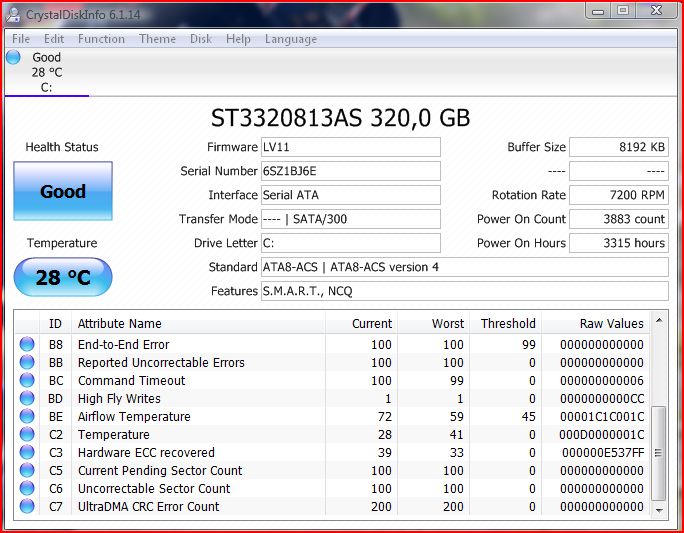The width and height of the screenshot is (684, 533).
Task: Click the status orb for Current Pending Sector Count
Action: pyautogui.click(x=27, y=470)
